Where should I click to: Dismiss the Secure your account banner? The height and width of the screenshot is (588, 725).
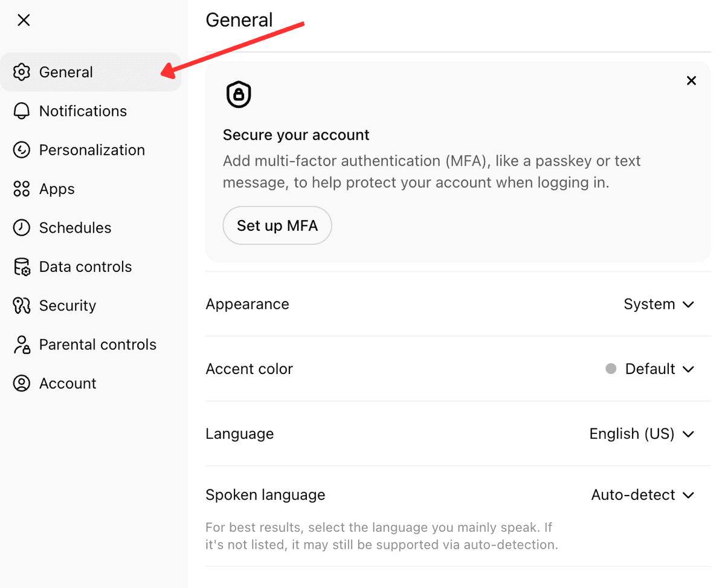(691, 80)
